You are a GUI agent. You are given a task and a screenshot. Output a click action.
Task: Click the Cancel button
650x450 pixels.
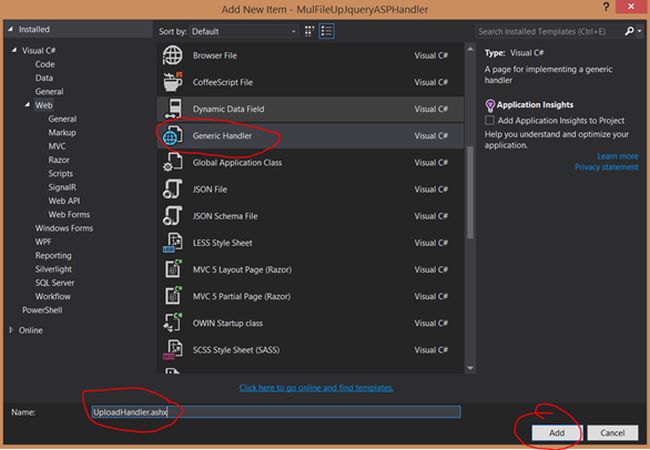tap(612, 433)
